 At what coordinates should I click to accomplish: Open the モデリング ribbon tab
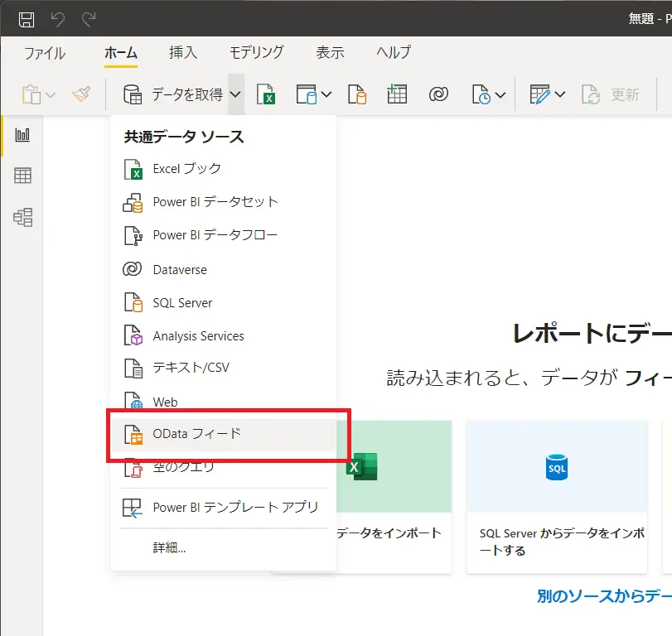pyautogui.click(x=256, y=53)
